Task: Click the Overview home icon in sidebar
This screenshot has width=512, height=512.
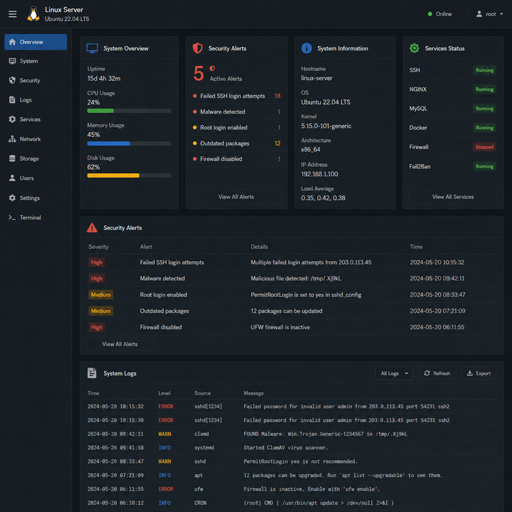Action: tap(12, 42)
